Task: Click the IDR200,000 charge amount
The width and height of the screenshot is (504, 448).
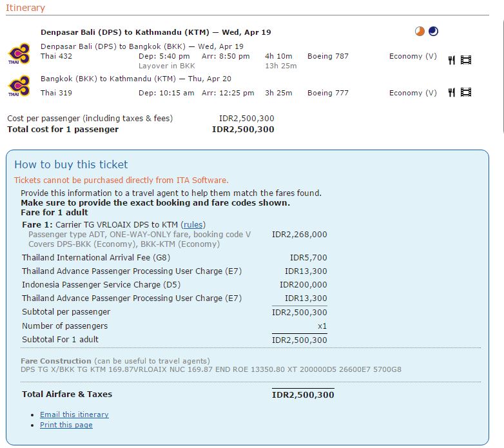Action: point(303,285)
